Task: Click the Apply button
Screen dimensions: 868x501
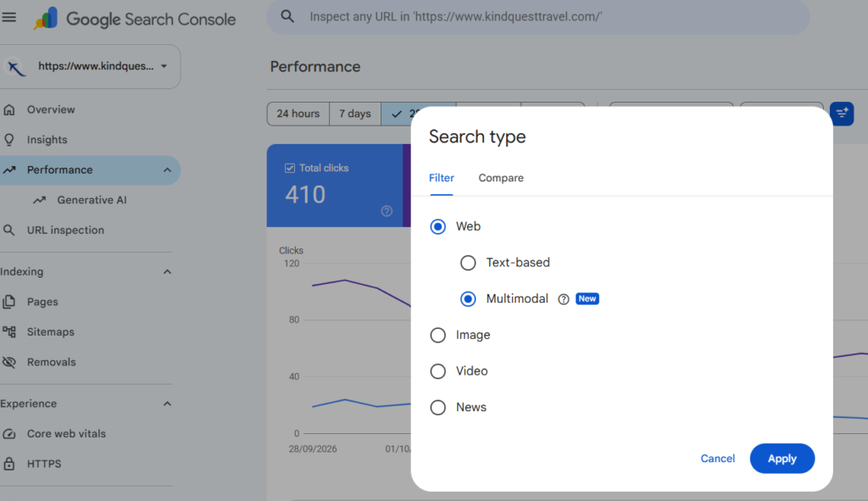Action: pyautogui.click(x=782, y=459)
